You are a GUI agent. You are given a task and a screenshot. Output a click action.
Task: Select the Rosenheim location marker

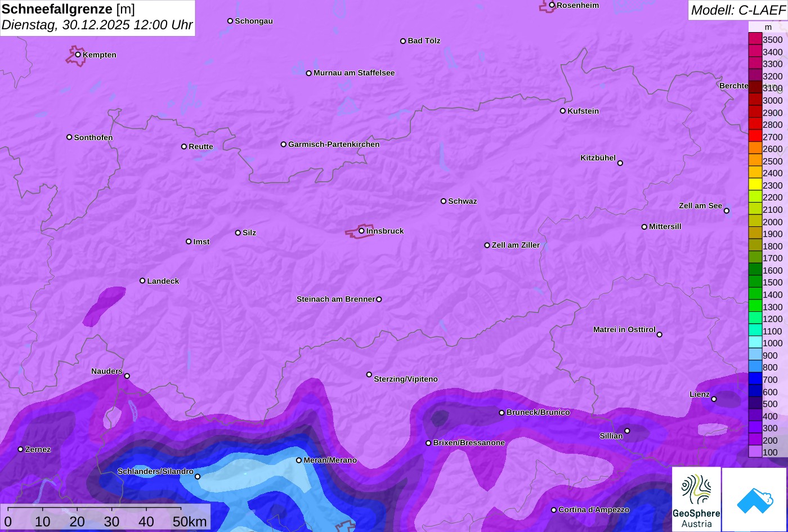(552, 5)
